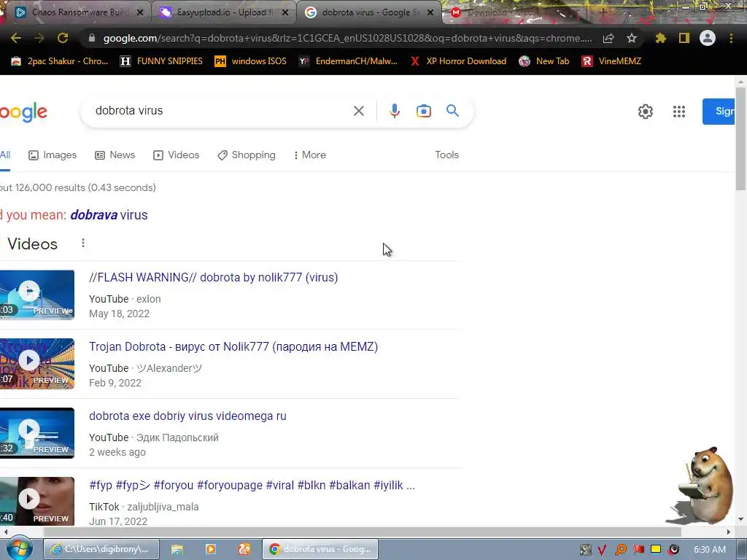
Task: Open the Images search filter
Action: [53, 155]
